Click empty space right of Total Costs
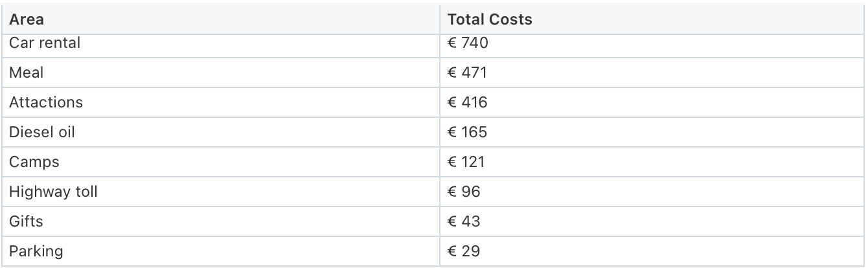868x268 pixels. click(x=700, y=19)
